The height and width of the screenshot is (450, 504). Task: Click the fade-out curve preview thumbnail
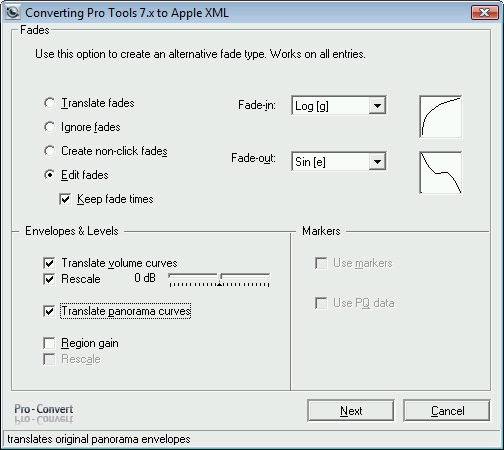click(x=441, y=173)
